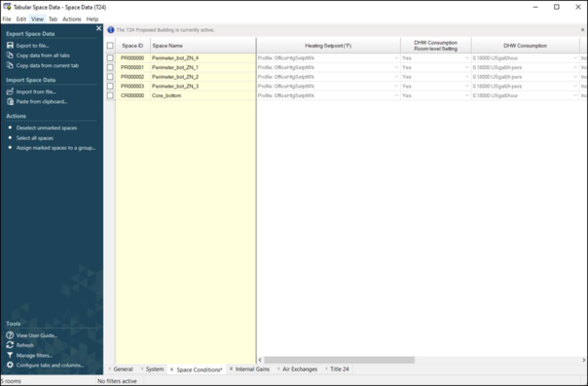The image size is (588, 386).
Task: Dismiss the T24 Proposed Building info bar
Action: point(583,30)
